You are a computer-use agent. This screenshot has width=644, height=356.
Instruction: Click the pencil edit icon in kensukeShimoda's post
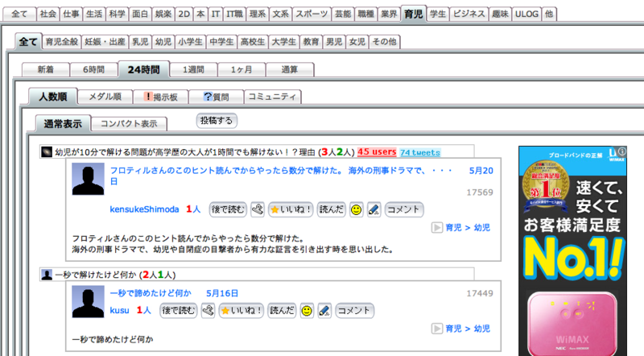tap(374, 209)
